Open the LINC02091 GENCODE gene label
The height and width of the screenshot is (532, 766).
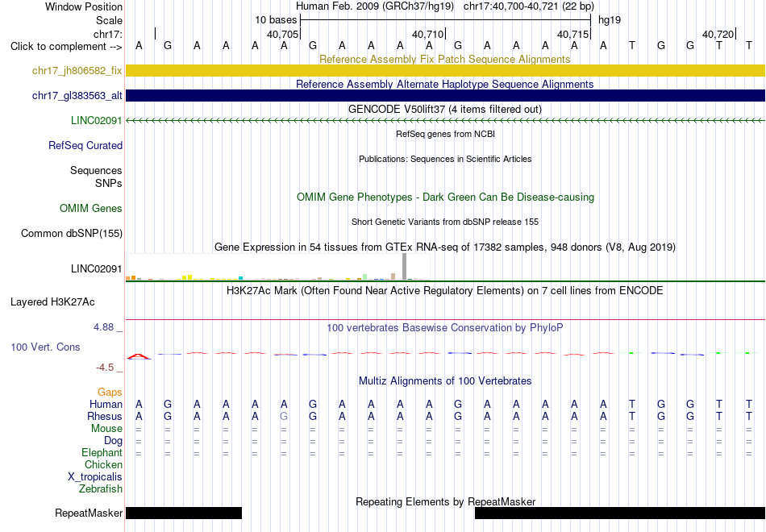point(96,120)
